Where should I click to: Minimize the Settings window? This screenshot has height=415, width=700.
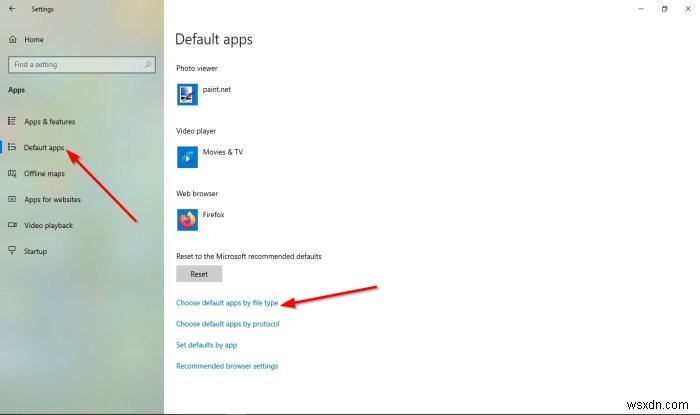641,8
